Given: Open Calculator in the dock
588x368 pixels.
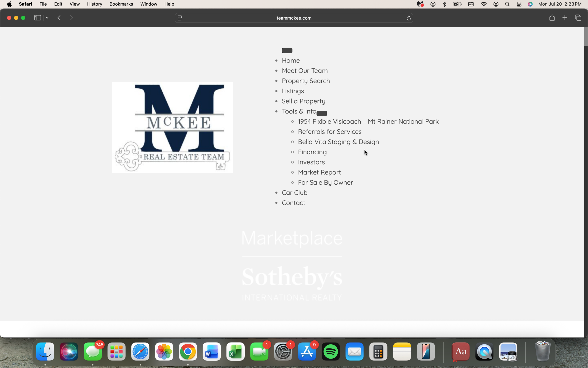Looking at the screenshot, I should [x=379, y=351].
